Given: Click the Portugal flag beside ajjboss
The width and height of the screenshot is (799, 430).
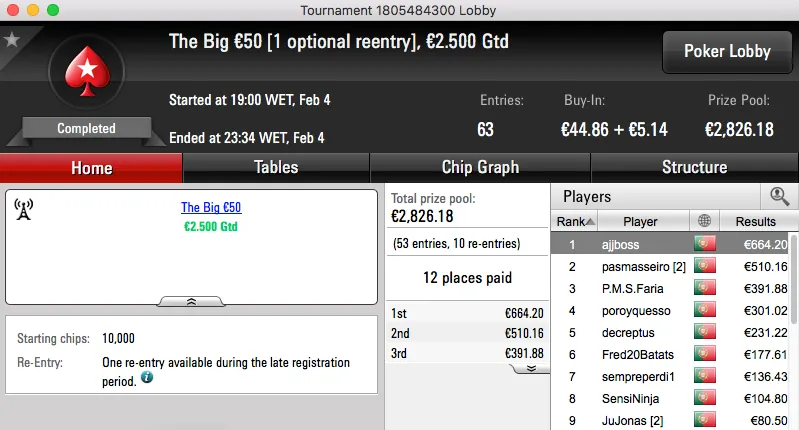Looking at the screenshot, I should (705, 244).
